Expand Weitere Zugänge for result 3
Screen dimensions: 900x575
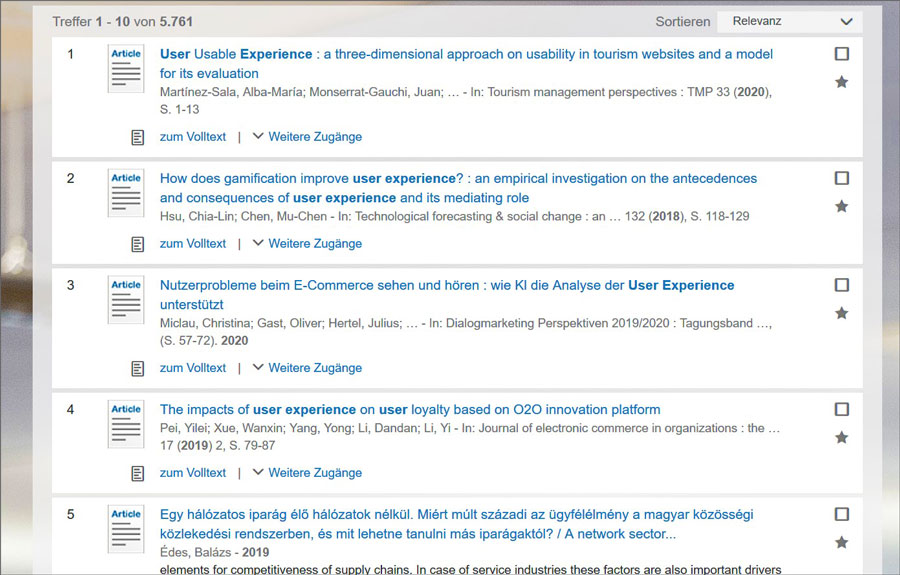(x=308, y=368)
